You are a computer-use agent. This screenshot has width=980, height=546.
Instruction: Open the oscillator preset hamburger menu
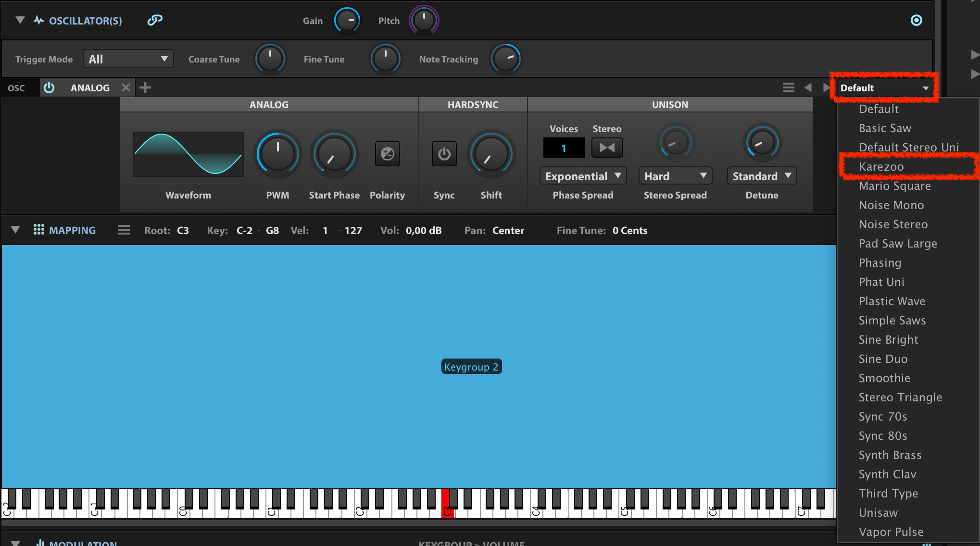point(788,87)
